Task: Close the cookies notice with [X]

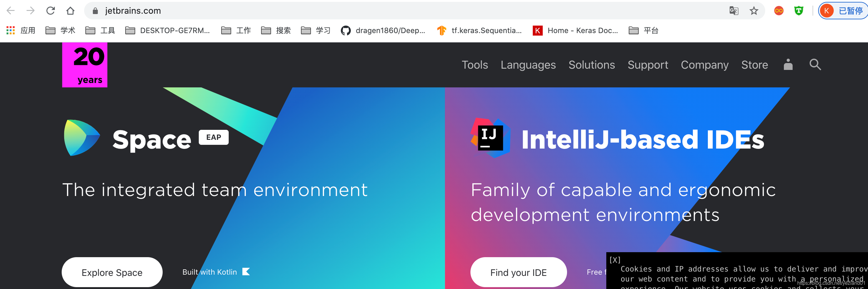Action: [615, 260]
